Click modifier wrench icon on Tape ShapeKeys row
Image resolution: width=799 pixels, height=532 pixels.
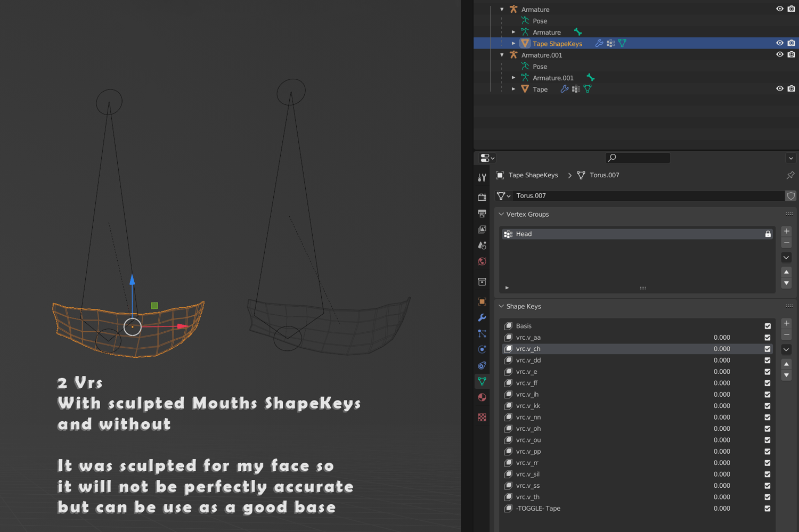(x=599, y=44)
